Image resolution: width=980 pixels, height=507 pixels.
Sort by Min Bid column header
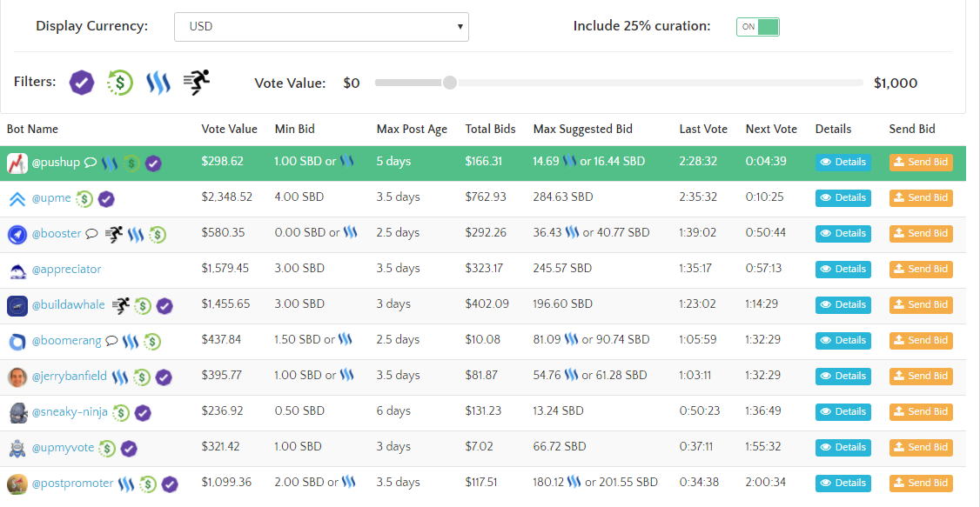click(x=295, y=130)
